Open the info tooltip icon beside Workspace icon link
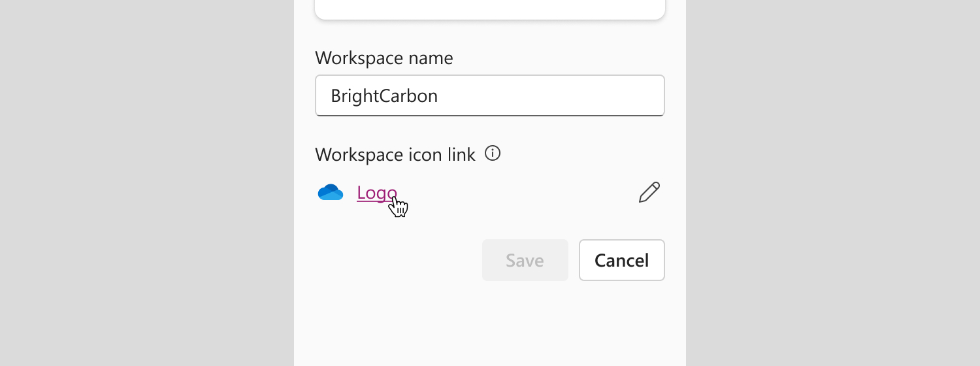 [493, 154]
